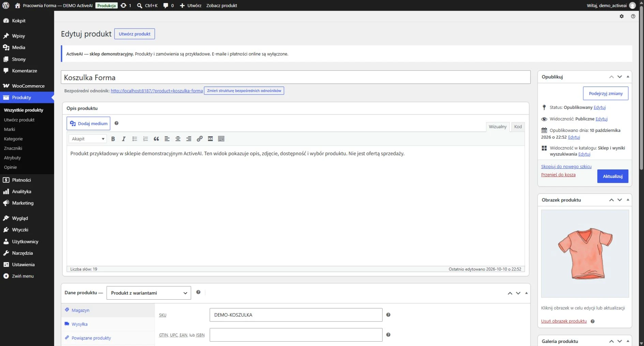The width and height of the screenshot is (644, 346).
Task: Open the updates icon in the admin bar
Action: (126, 5)
